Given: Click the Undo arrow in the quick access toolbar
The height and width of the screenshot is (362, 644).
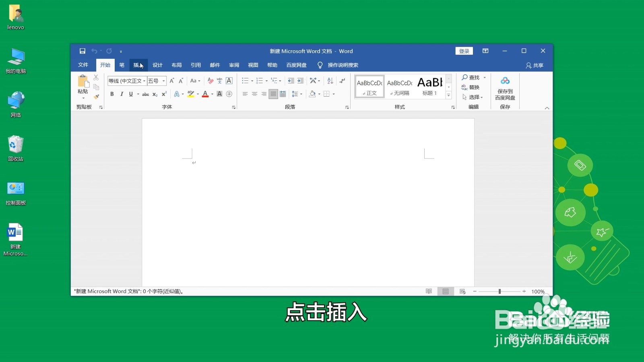Looking at the screenshot, I should tap(94, 51).
